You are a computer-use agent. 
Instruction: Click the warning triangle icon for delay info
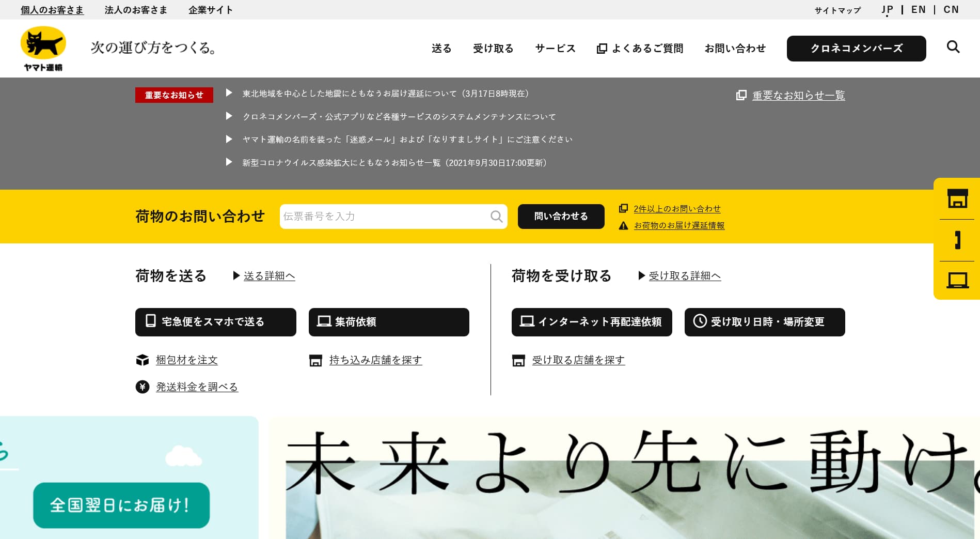pos(624,226)
